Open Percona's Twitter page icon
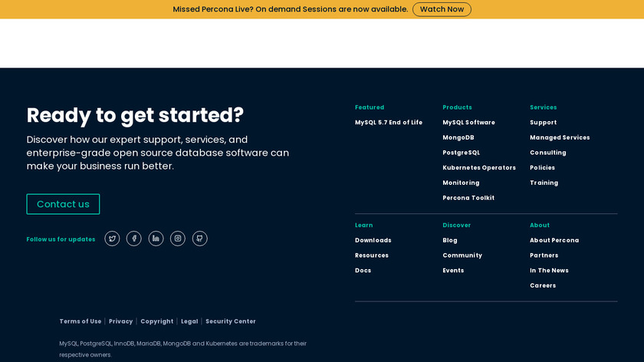This screenshot has width=644, height=362. pyautogui.click(x=112, y=239)
